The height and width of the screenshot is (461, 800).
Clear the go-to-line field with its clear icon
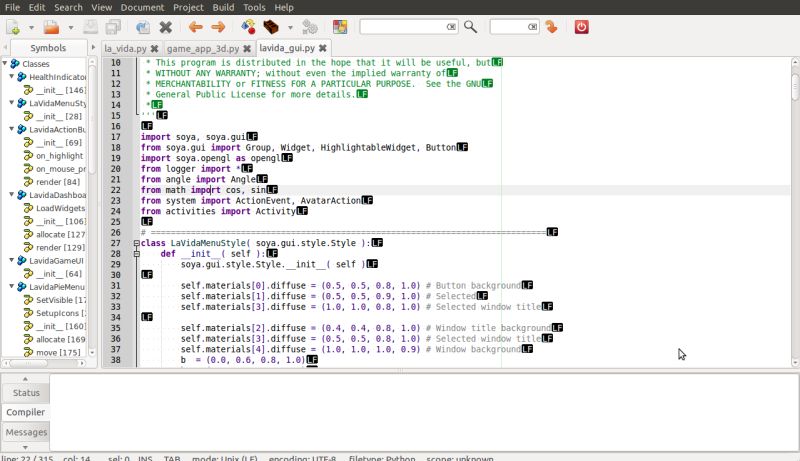533,27
